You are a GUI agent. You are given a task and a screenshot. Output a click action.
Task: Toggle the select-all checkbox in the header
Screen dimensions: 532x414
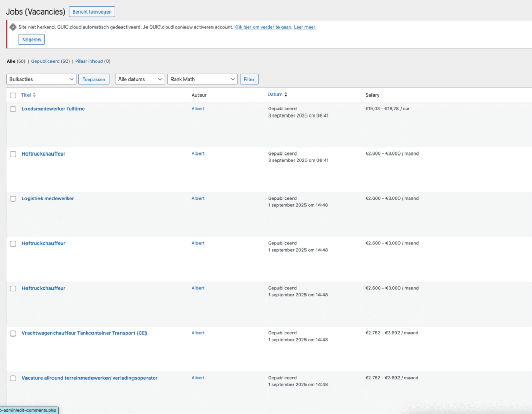click(13, 95)
